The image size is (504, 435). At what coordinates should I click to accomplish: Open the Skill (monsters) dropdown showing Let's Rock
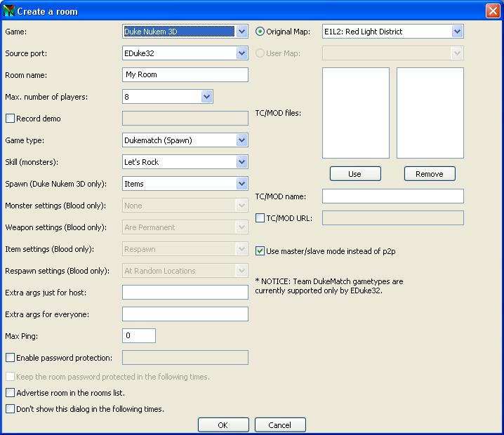pos(185,162)
